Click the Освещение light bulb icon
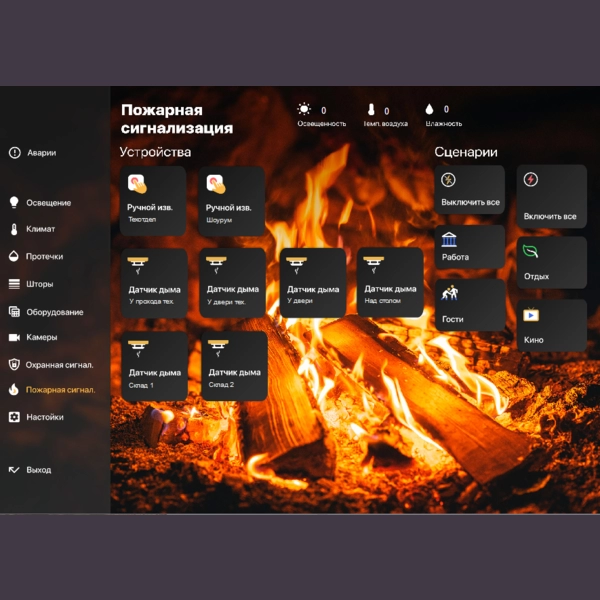 coord(14,202)
